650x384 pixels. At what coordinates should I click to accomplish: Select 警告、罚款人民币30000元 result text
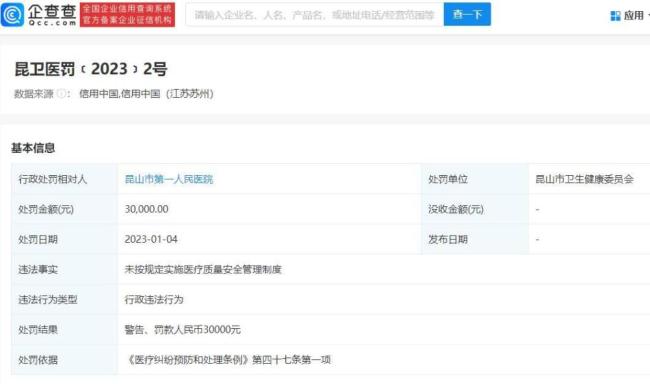pos(182,330)
